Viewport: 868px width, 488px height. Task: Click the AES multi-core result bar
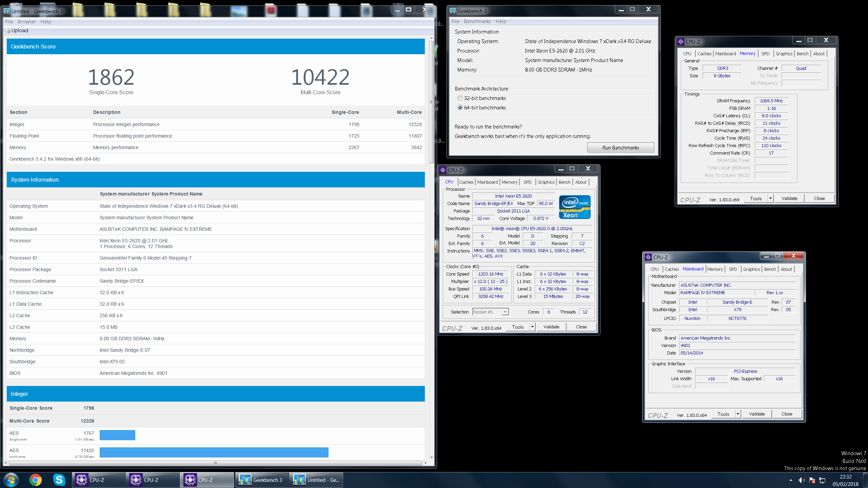click(x=214, y=452)
